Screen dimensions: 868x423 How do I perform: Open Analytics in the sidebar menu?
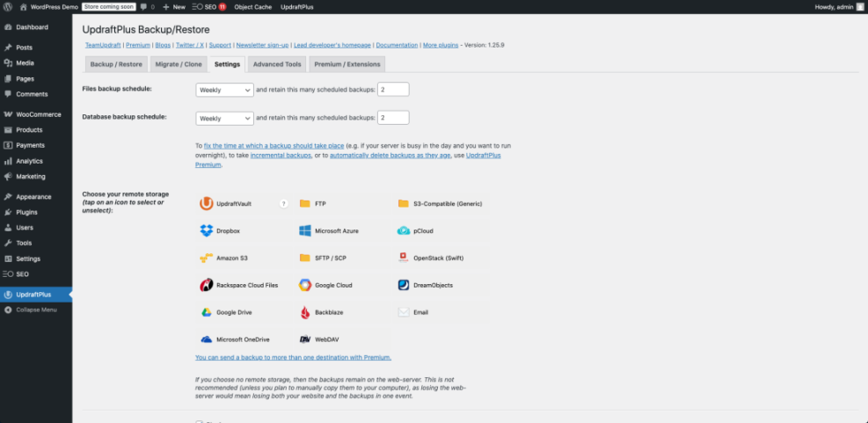point(36,161)
